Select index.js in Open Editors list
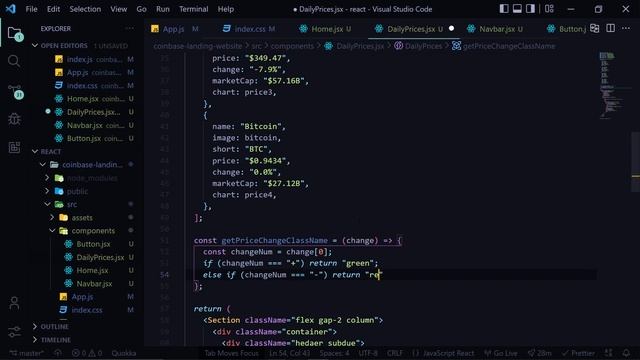Image resolution: width=640 pixels, height=360 pixels. click(x=79, y=59)
